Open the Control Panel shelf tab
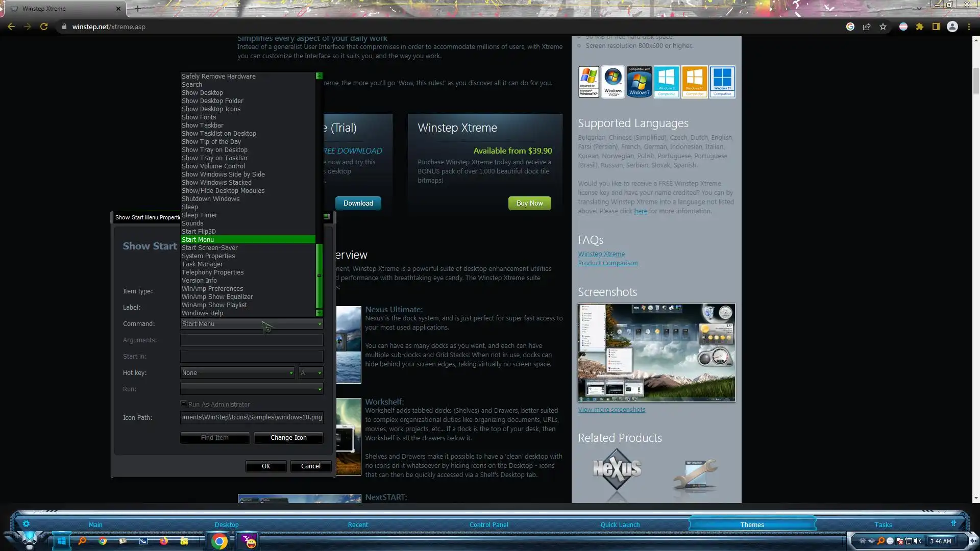Screen dimensions: 980x551 point(488,524)
